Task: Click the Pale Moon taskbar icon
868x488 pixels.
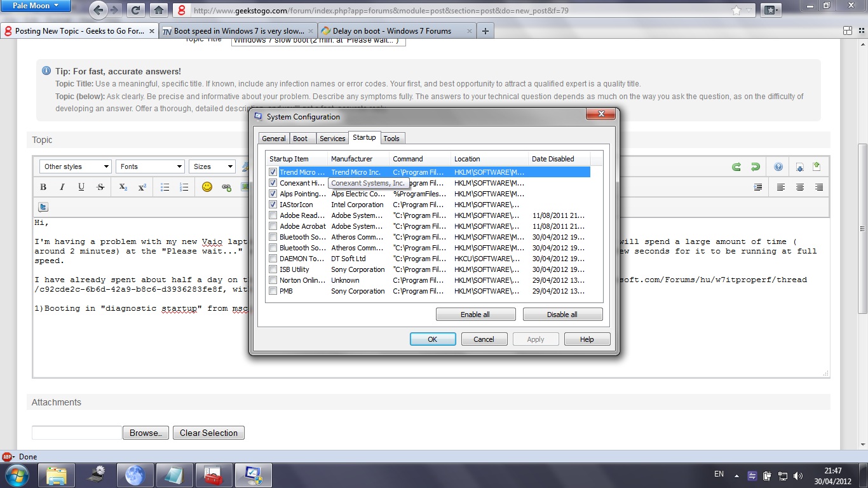Action: click(x=135, y=475)
